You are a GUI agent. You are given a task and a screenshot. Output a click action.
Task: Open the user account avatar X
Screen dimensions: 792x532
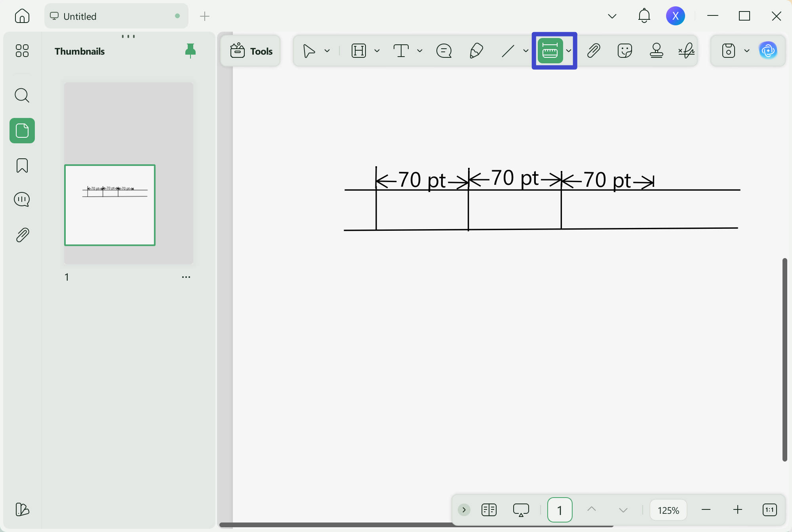pyautogui.click(x=676, y=16)
